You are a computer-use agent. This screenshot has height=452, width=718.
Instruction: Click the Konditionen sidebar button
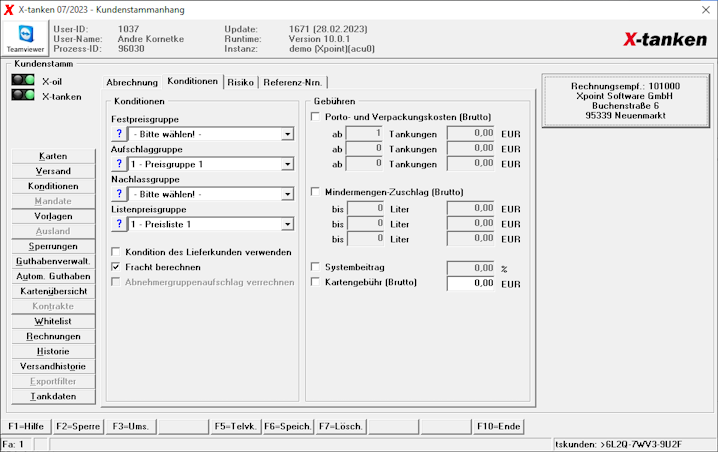point(53,186)
